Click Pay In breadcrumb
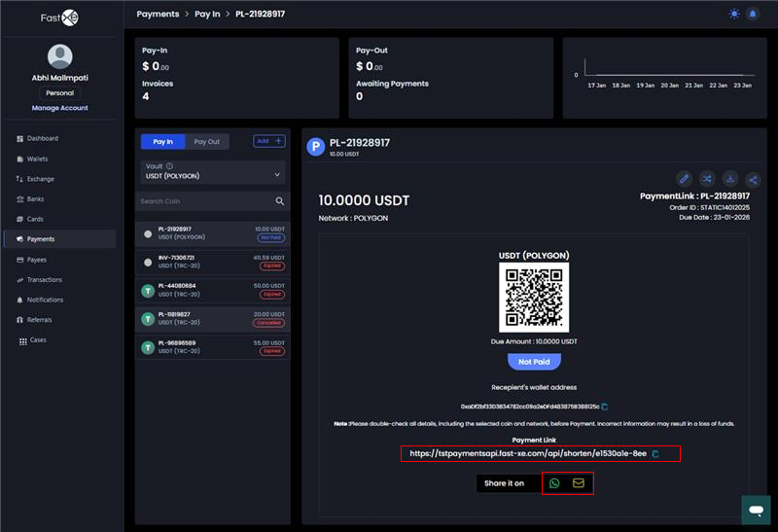Viewport: 778px width, 532px height. pyautogui.click(x=207, y=14)
